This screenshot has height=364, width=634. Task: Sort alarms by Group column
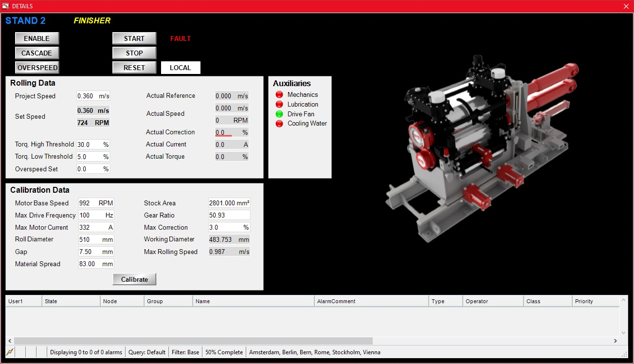click(168, 301)
